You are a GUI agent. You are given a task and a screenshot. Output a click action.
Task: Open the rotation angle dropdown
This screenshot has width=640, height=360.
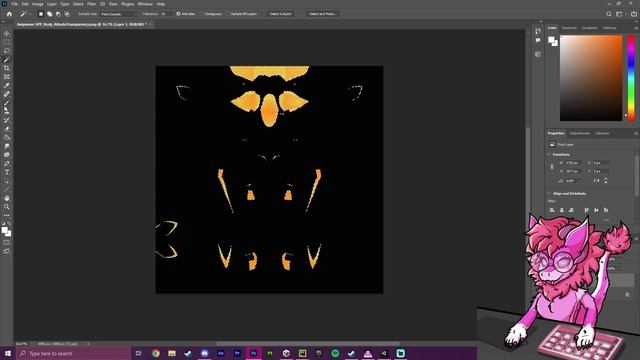tap(580, 180)
